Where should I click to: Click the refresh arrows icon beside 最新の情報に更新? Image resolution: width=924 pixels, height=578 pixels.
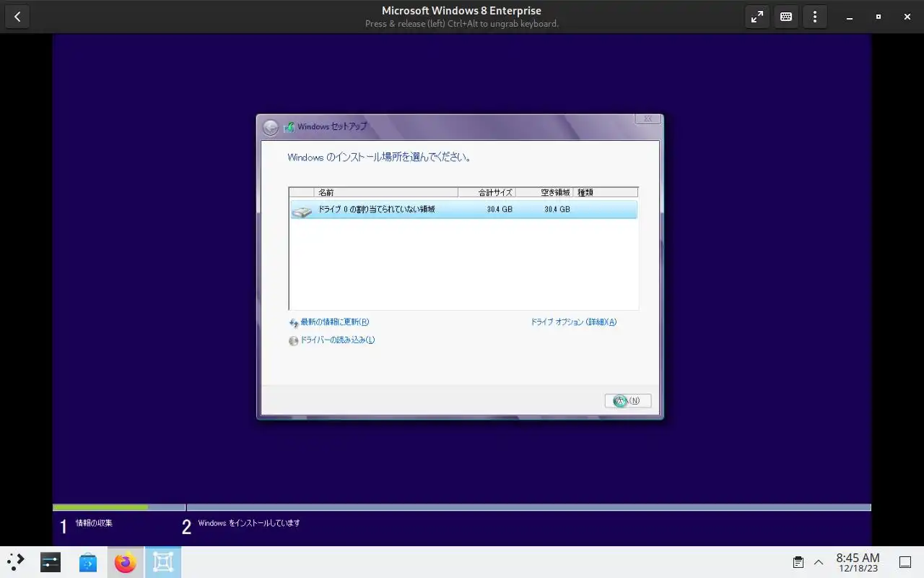pos(294,323)
